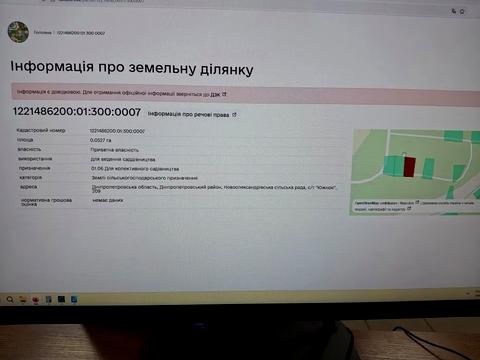Screen dimensions: 480x360
Task: Click the grey taskbar icon next to the red one
Action: pyautogui.click(x=48, y=299)
